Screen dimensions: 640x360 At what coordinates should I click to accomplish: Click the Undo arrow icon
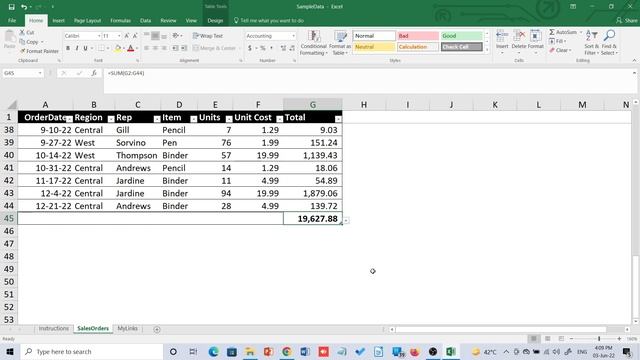(x=24, y=7)
